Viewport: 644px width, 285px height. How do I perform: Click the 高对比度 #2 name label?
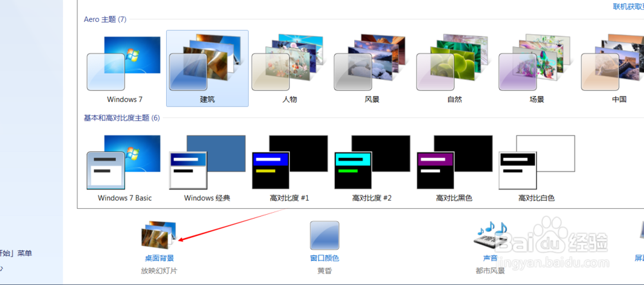372,198
